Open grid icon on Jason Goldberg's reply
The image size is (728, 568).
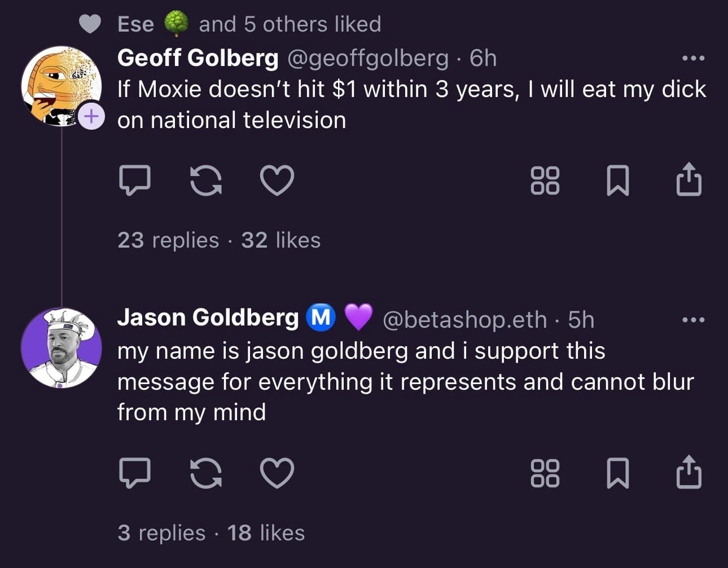pyautogui.click(x=545, y=472)
